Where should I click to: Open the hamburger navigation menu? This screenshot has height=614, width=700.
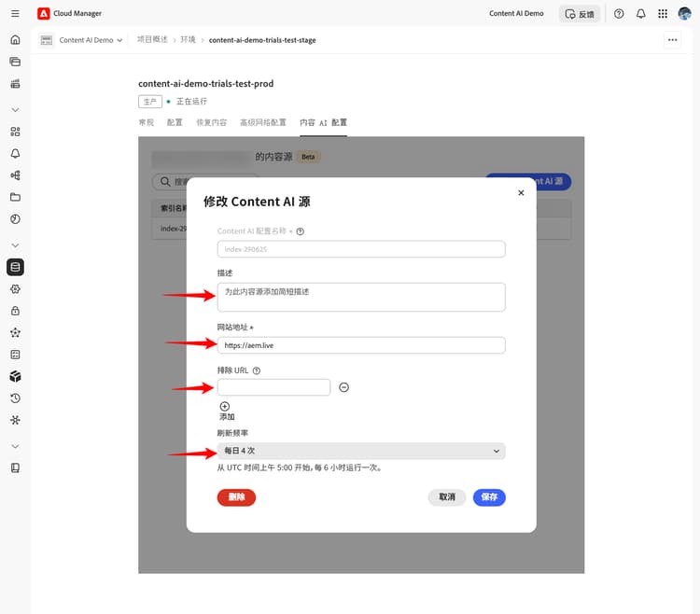pyautogui.click(x=15, y=13)
